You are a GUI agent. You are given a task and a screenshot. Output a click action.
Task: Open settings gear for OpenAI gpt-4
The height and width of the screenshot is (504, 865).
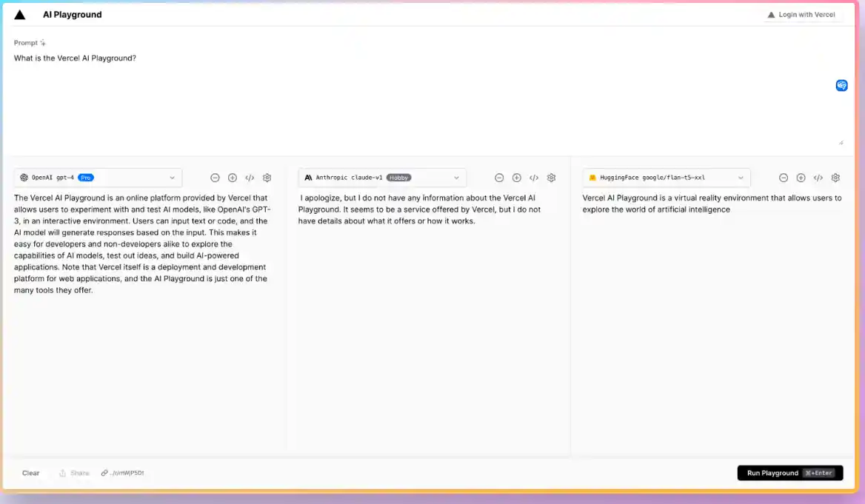click(267, 178)
